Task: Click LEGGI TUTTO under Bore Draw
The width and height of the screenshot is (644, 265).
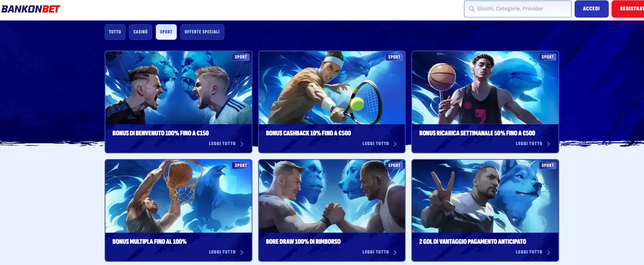Action: (x=375, y=252)
